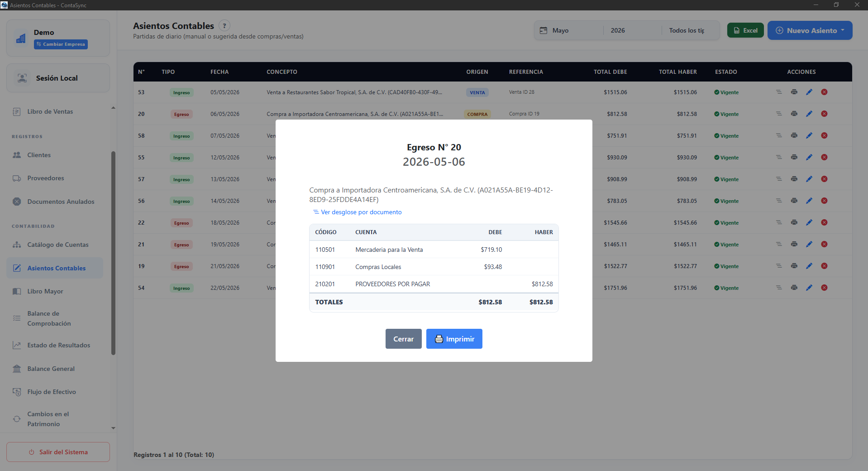The width and height of the screenshot is (868, 471).
Task: Click Cambiar Empresa button
Action: [61, 44]
